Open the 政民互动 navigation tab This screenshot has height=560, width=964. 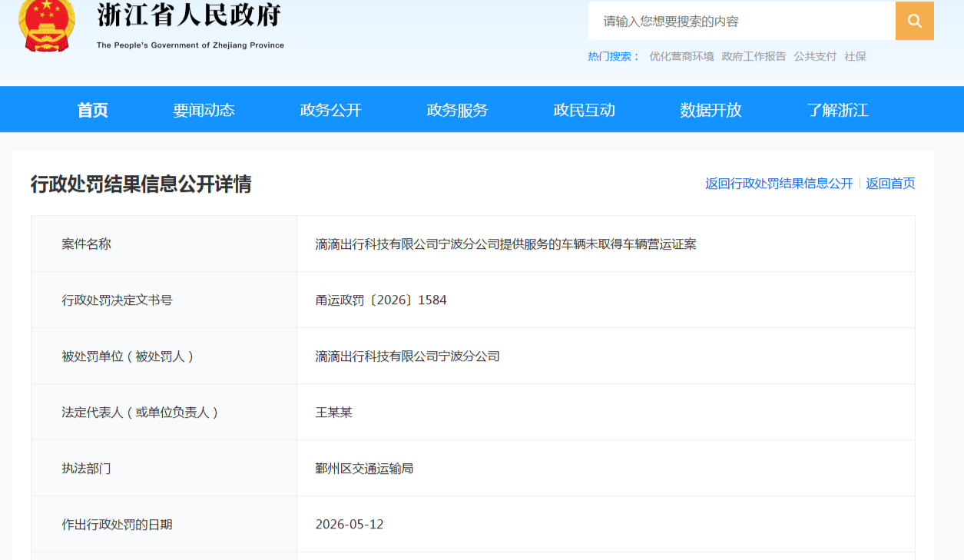pos(584,110)
